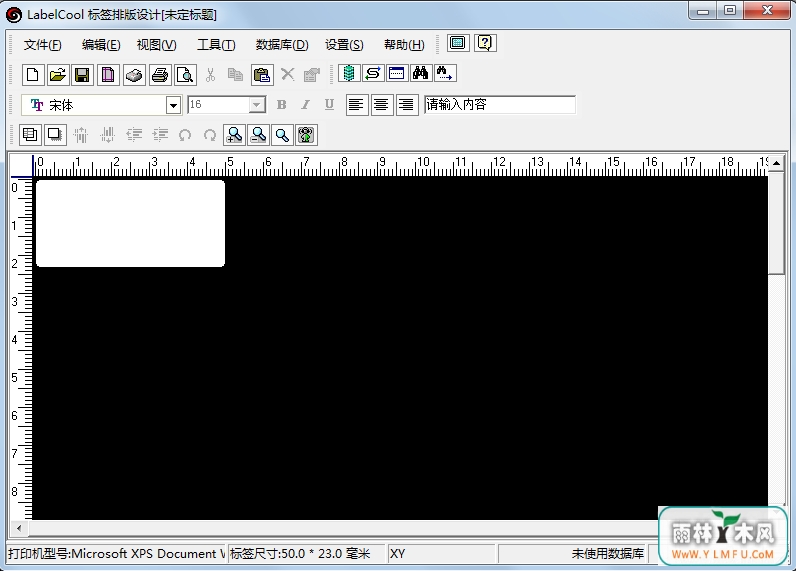Open the 视图(V) menu
Screen dimensions: 796x571
[x=156, y=45]
